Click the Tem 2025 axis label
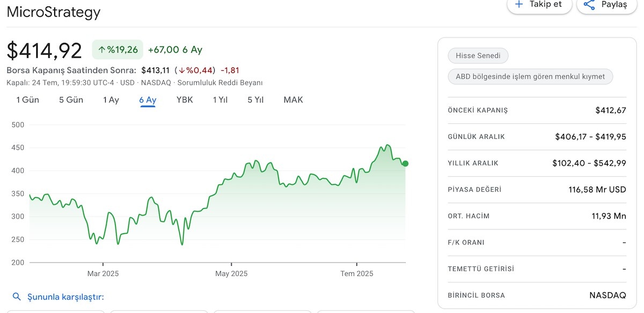 tap(357, 273)
